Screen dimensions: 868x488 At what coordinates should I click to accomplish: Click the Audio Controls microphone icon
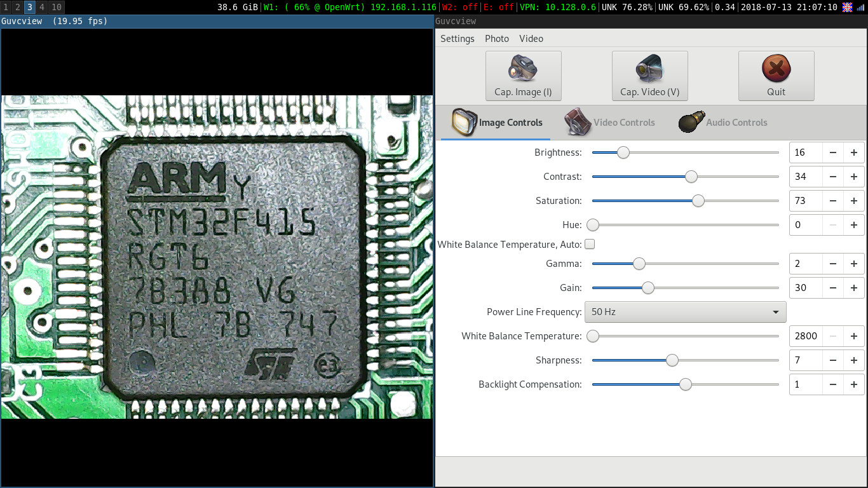[691, 122]
